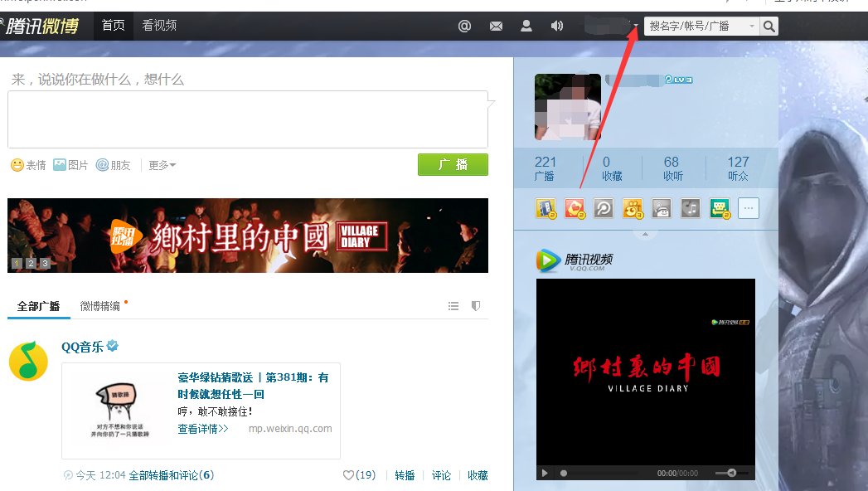Open the private messages envelope icon

[x=496, y=26]
